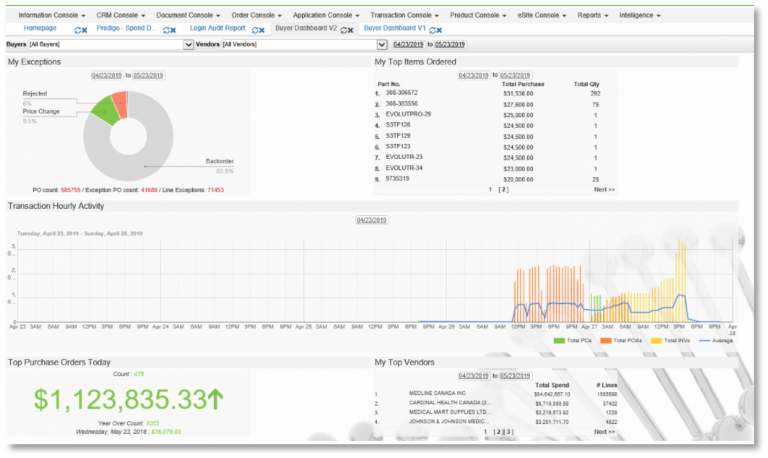Click the red Rejected pie slice
768x458 pixels.
click(x=120, y=104)
